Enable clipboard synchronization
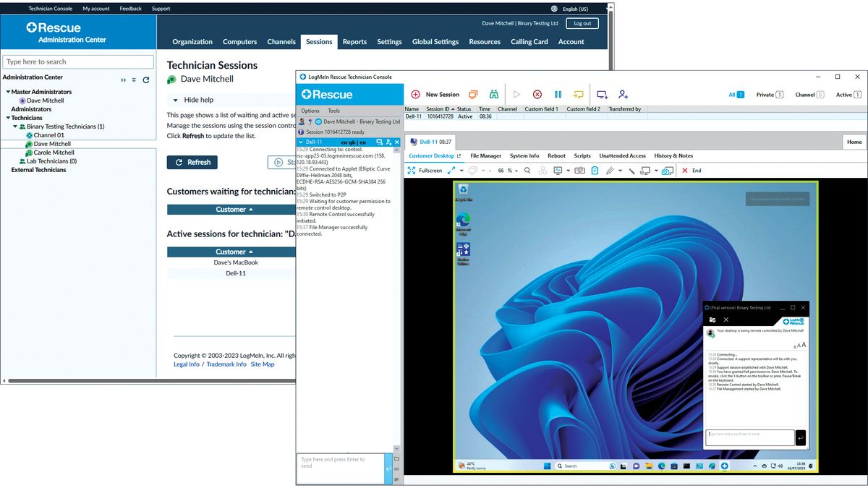The image size is (868, 488). coord(595,170)
